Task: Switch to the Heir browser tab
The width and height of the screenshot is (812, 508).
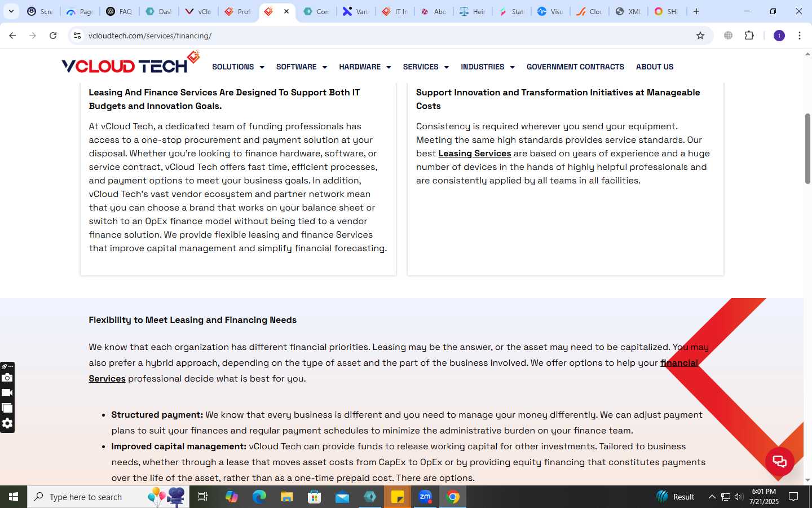Action: [x=473, y=11]
